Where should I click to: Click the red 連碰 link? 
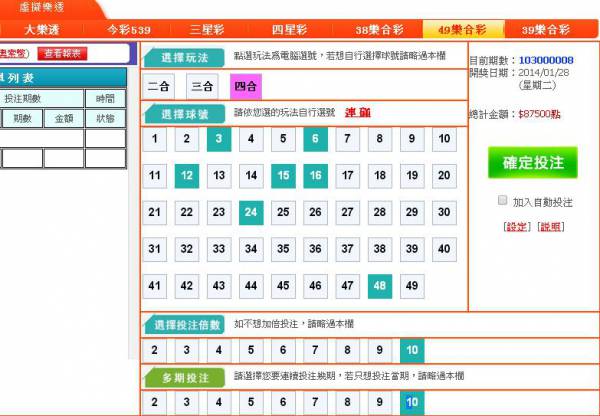coord(357,113)
